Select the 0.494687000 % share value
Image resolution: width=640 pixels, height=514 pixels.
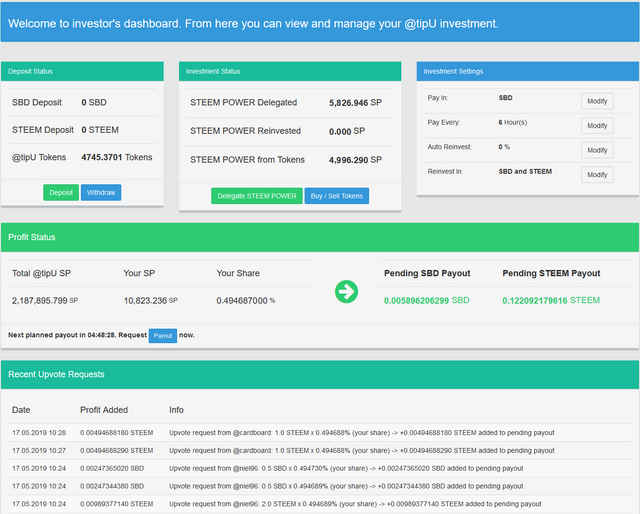246,300
